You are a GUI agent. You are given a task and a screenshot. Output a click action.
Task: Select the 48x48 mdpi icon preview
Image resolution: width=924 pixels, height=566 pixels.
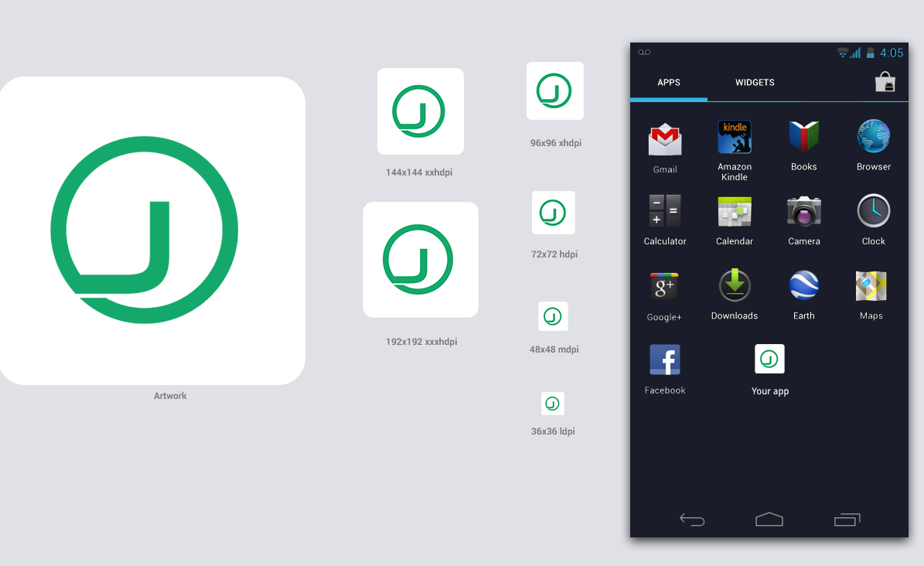point(553,316)
